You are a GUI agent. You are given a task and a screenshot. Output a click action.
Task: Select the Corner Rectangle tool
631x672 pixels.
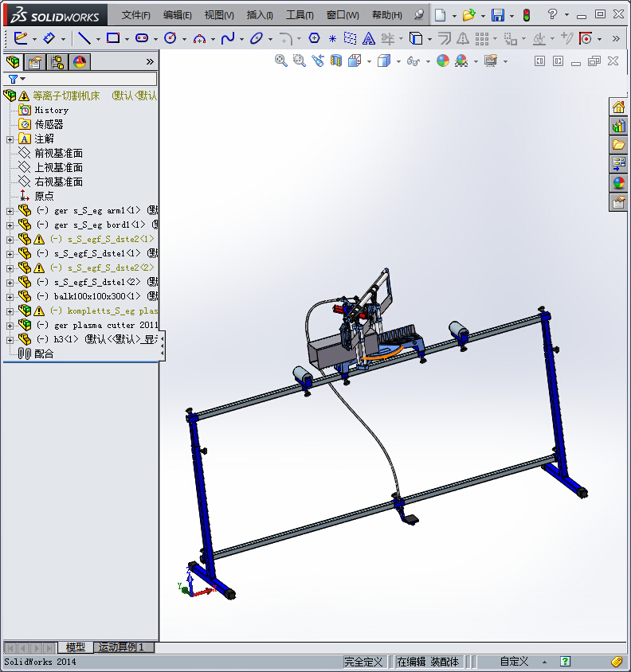pyautogui.click(x=113, y=38)
